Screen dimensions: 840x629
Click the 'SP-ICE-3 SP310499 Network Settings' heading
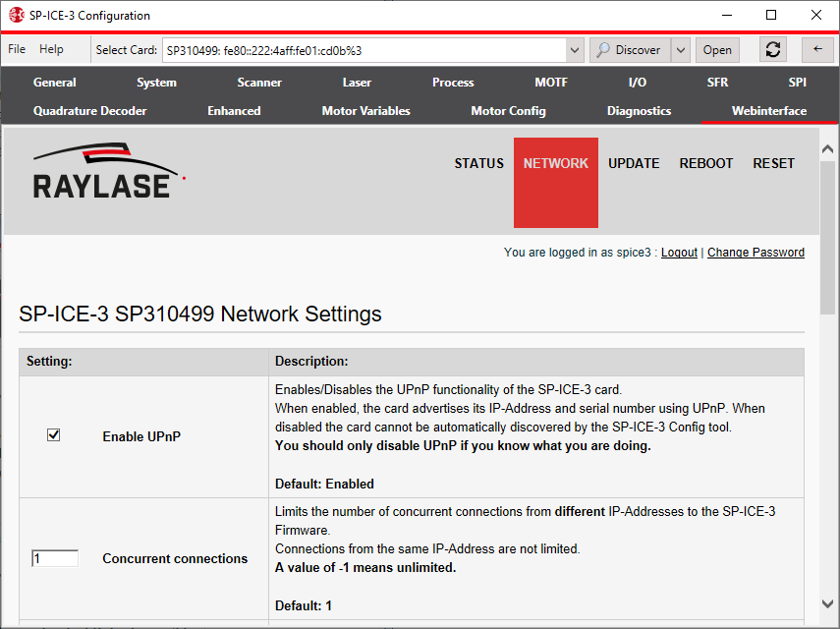click(200, 314)
